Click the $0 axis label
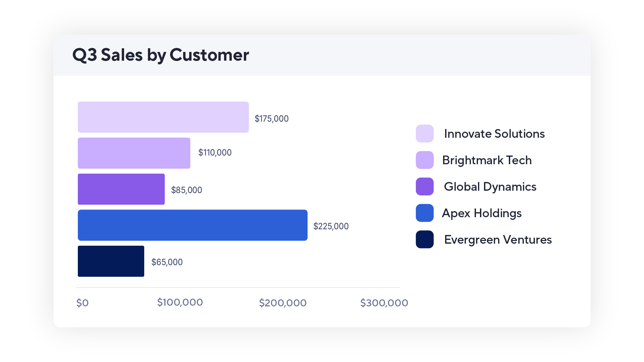644x362 pixels. coord(82,302)
